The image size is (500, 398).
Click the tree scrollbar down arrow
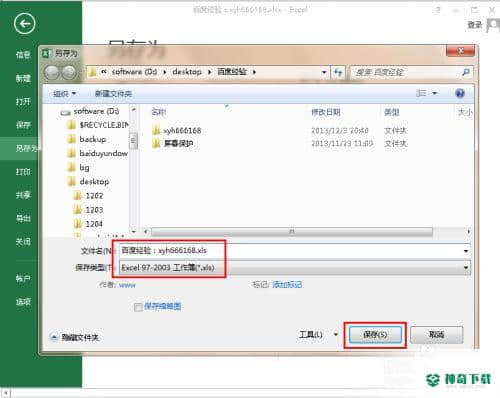coord(134,231)
